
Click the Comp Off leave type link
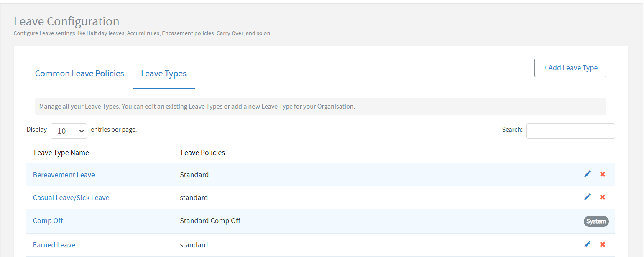point(48,221)
